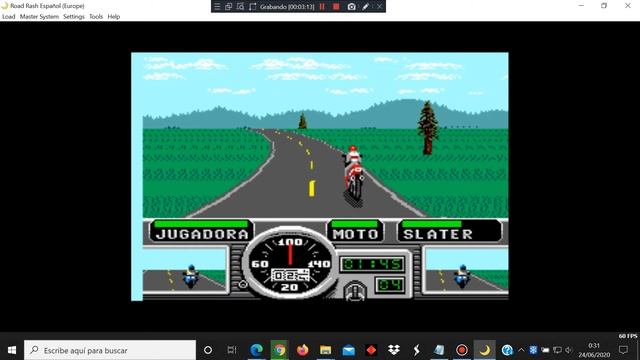Restore down the emulator window
Screen dimensions: 640x360
604,6
